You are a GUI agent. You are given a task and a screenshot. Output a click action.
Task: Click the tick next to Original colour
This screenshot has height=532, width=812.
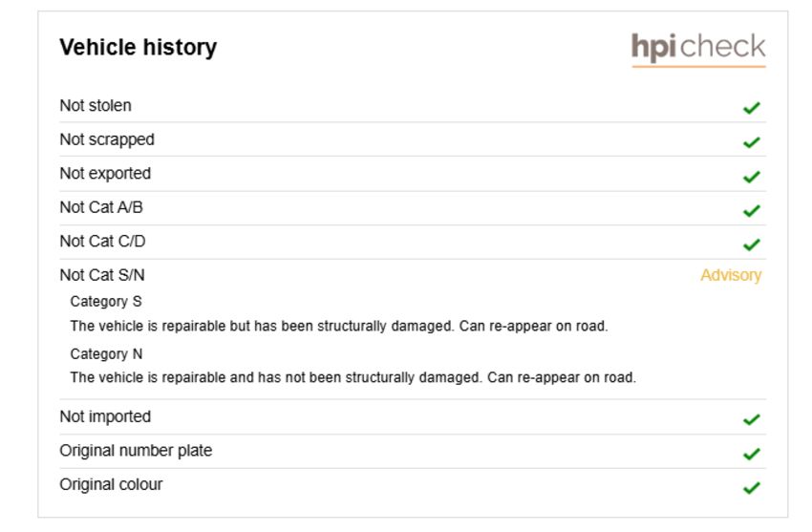click(752, 487)
